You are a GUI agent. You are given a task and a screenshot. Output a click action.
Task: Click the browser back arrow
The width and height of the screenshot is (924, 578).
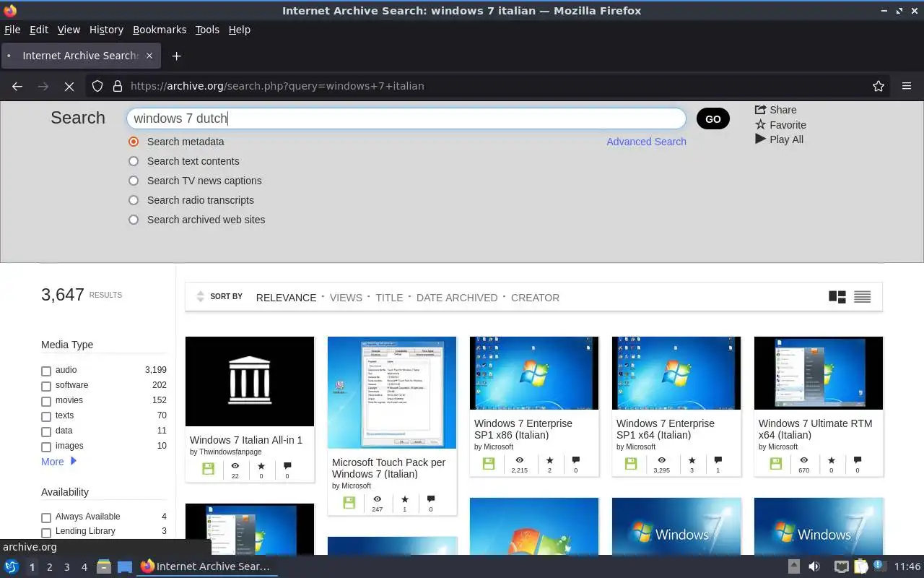pyautogui.click(x=17, y=86)
